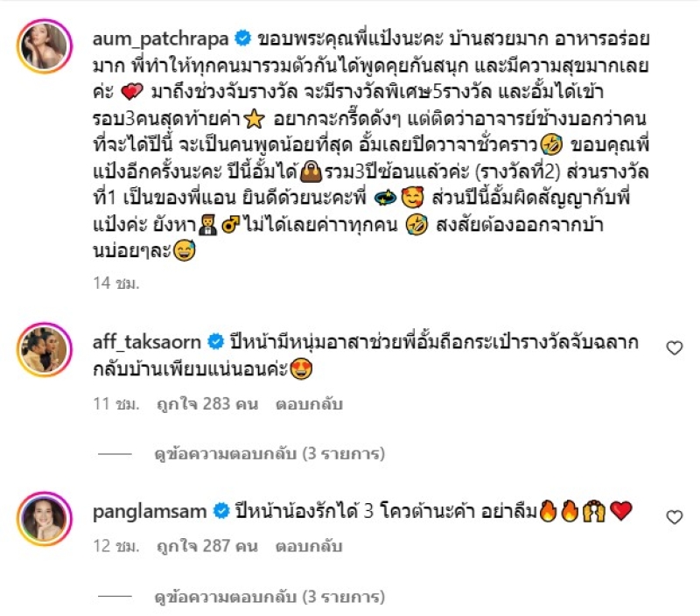Click verified badge next to aff_taksaorn
The image size is (700, 616).
point(215,342)
